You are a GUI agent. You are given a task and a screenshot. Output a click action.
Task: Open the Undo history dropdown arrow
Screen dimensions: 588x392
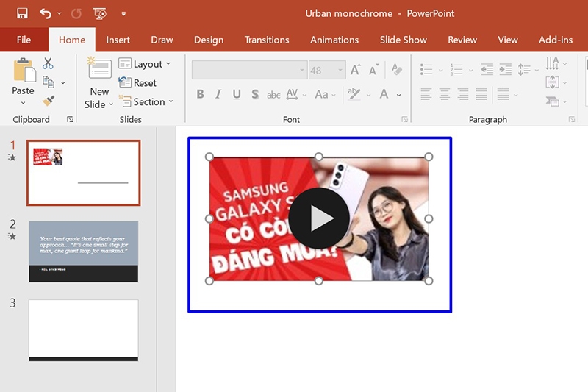point(60,13)
